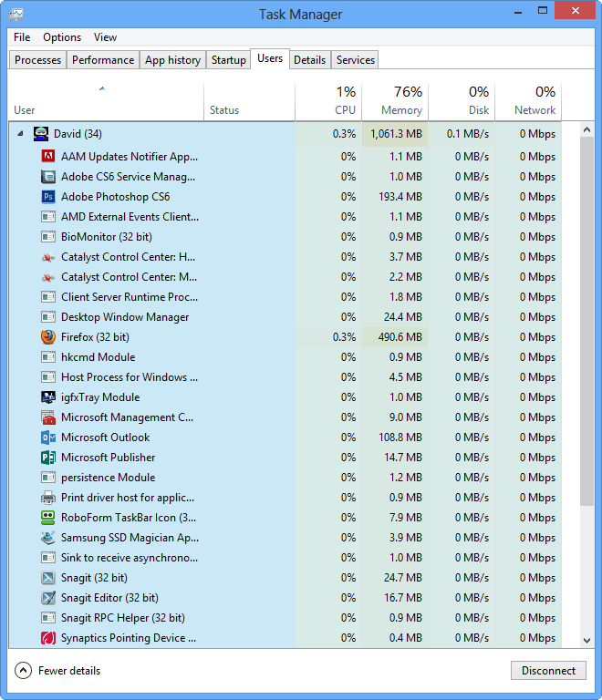This screenshot has height=700, width=602.
Task: Sort by the Memory column header
Action: [395, 102]
